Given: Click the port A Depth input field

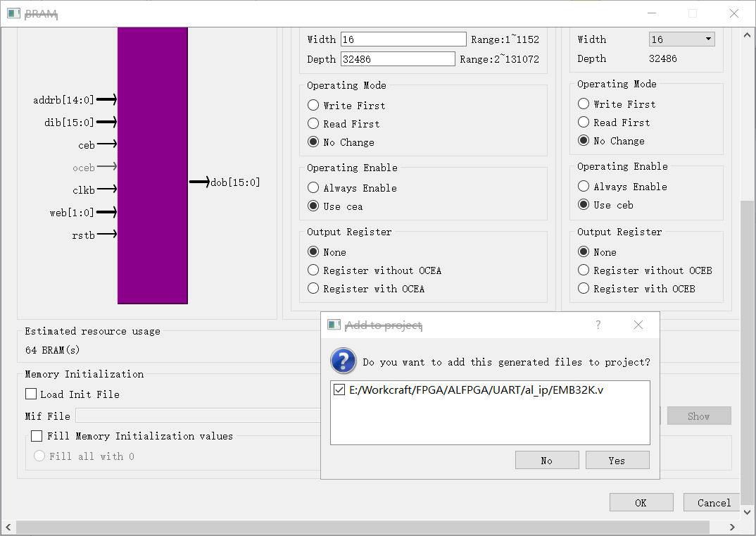Looking at the screenshot, I should tap(398, 59).
